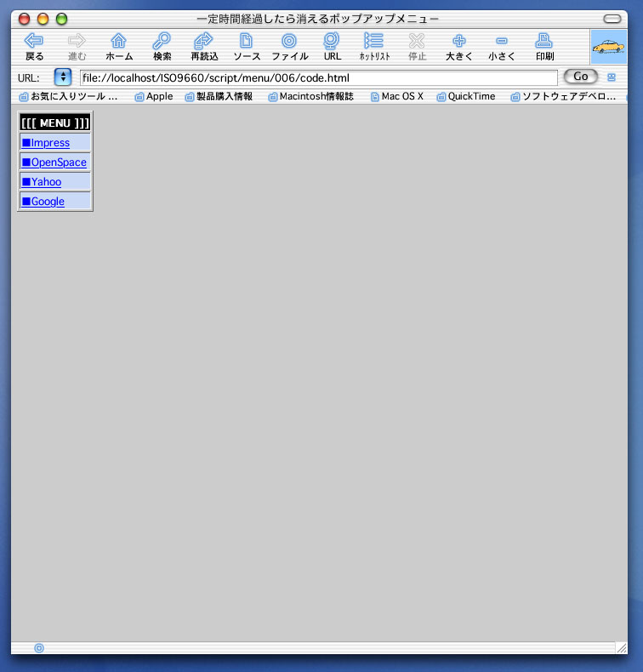Screen dimensions: 643x672
Task: Open ソフトウェアデベロ… bookmark folder
Action: click(563, 96)
